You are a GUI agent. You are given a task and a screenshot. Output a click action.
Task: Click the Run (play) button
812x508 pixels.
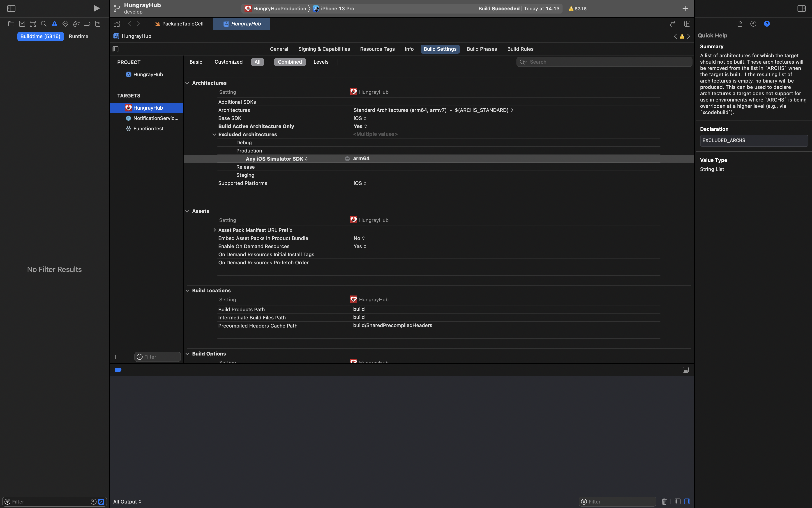click(96, 8)
